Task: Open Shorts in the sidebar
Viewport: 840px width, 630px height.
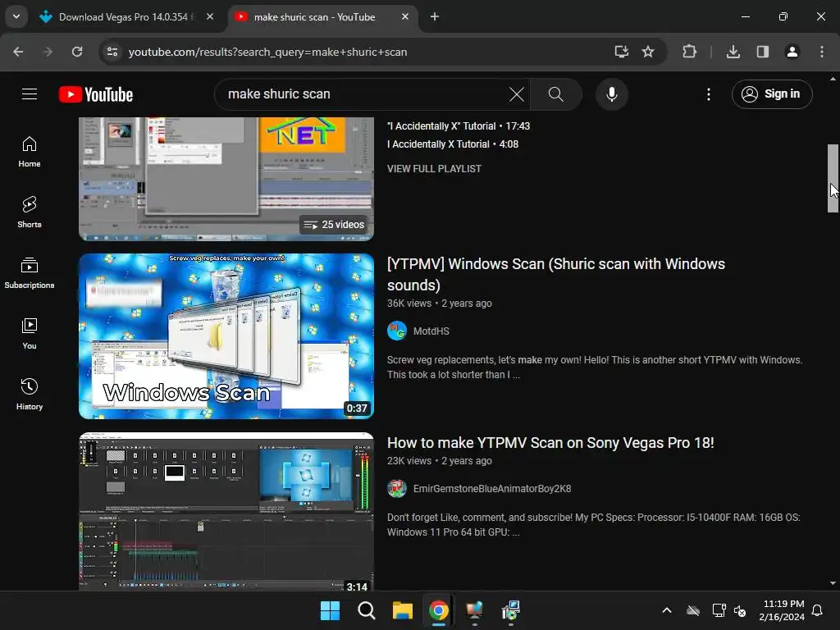Action: pyautogui.click(x=30, y=212)
